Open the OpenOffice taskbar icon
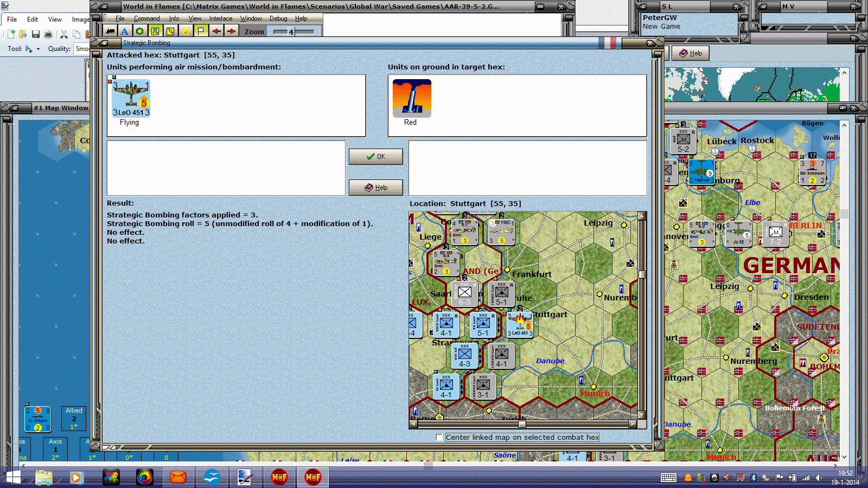Screen dimensions: 868x488 pyautogui.click(x=212, y=478)
